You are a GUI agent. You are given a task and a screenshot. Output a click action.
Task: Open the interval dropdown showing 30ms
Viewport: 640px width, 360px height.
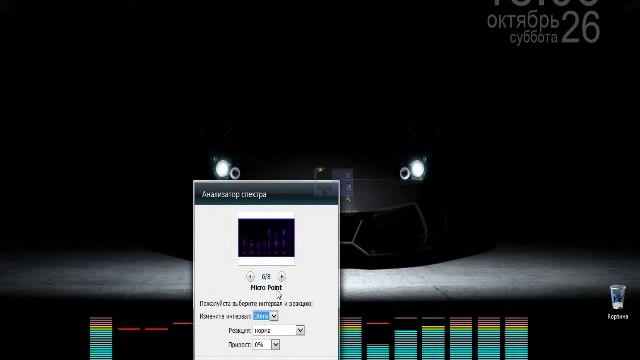tap(265, 316)
